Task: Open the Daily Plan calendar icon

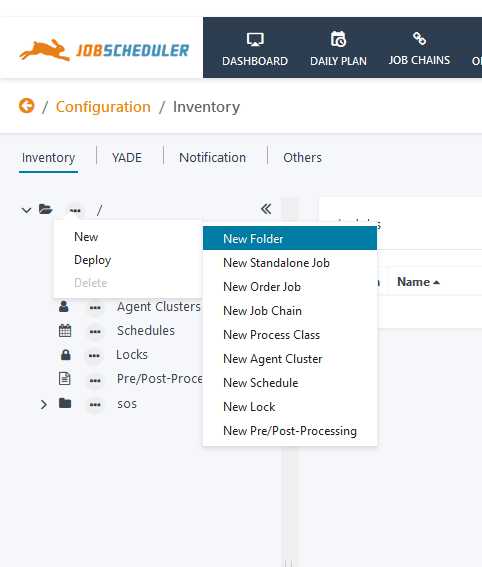Action: click(x=338, y=39)
